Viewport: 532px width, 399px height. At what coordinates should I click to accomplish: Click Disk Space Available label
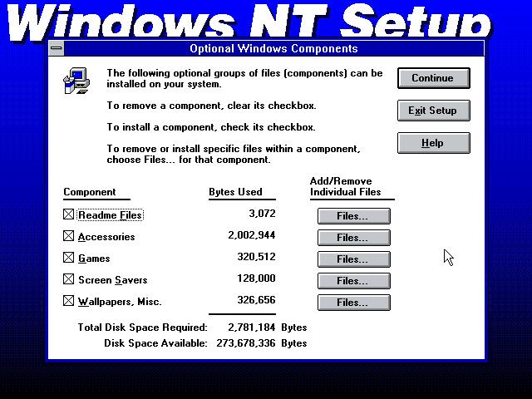point(155,343)
